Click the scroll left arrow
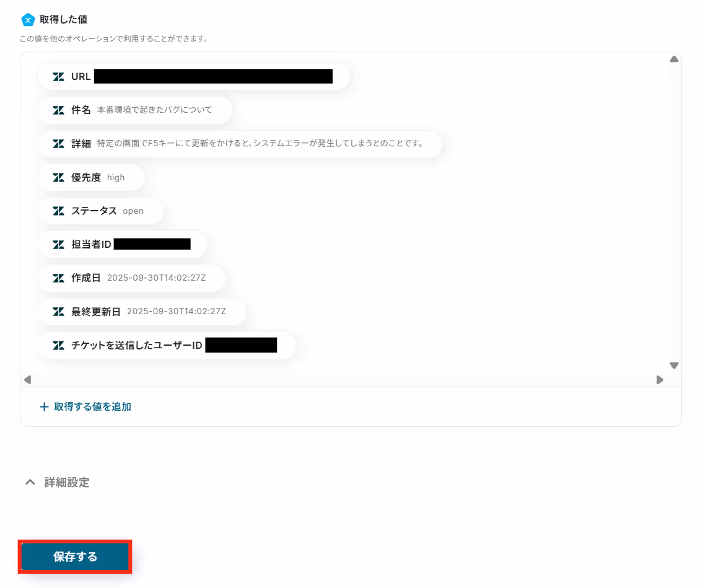Screen dimensions: 703x588 [x=28, y=380]
